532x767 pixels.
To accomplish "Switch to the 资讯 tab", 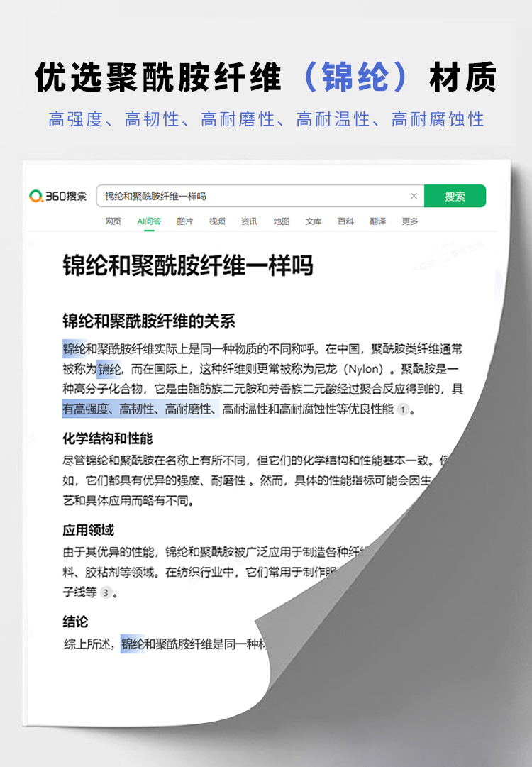I will coord(249,221).
